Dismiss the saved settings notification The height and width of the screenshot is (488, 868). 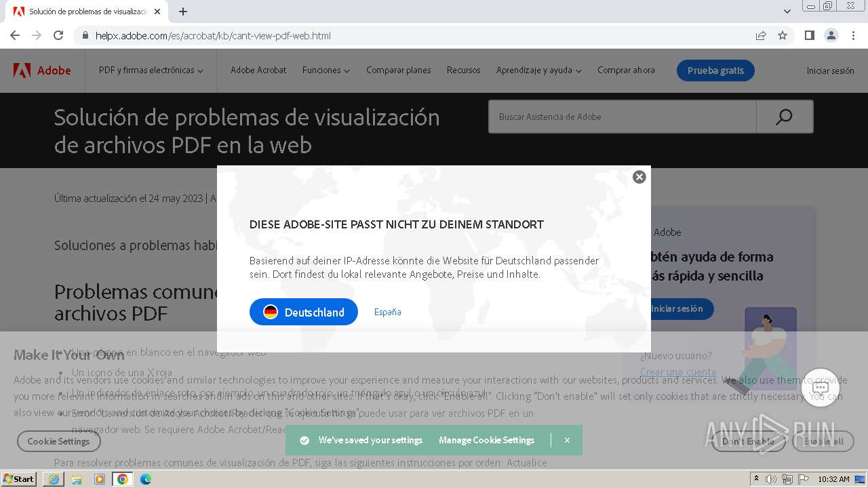(x=567, y=440)
